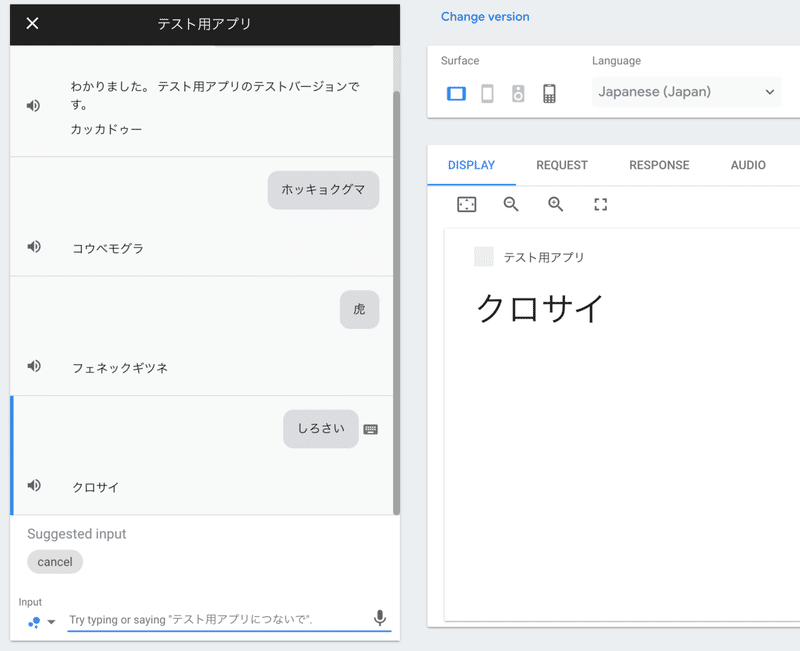The height and width of the screenshot is (651, 800).
Task: Click the microphone to speak input
Action: tap(380, 618)
